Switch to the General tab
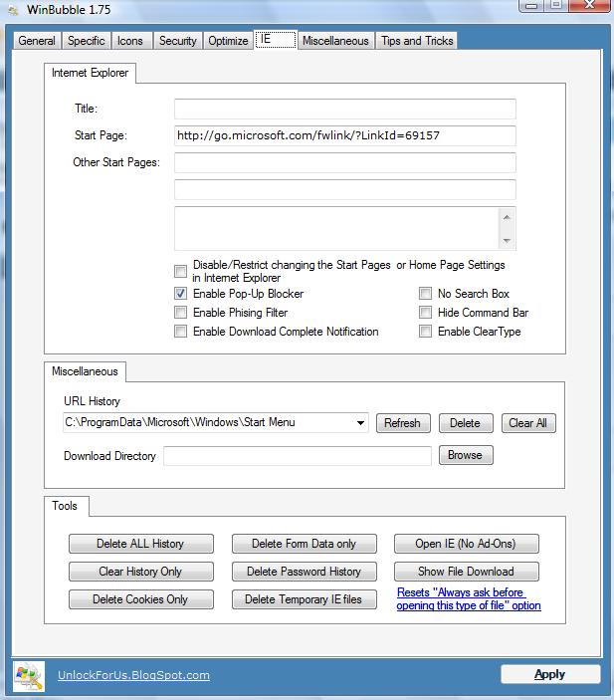 pos(37,41)
